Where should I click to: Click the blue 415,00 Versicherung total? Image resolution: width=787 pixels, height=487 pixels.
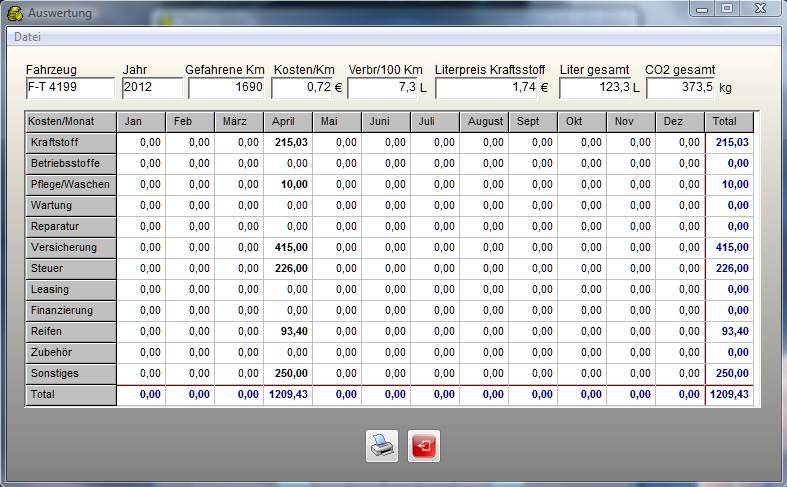[729, 248]
